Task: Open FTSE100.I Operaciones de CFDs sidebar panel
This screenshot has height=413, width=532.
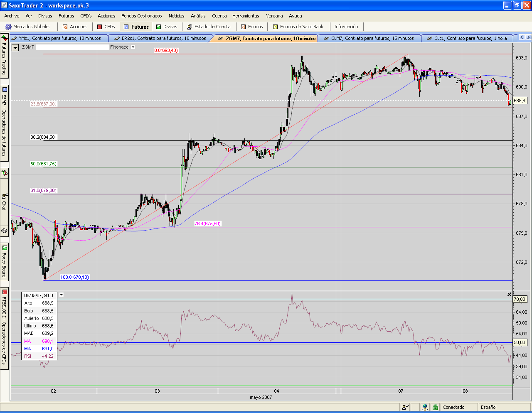Action: (4, 328)
